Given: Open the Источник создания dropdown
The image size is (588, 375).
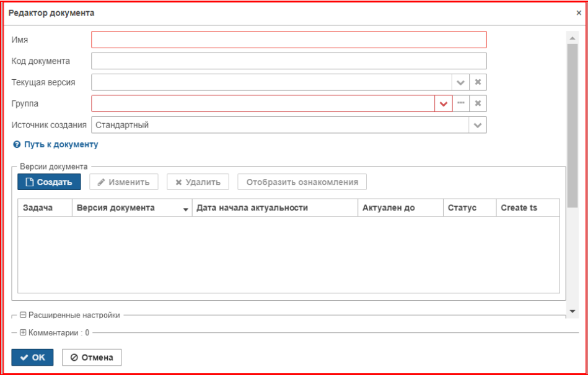Looking at the screenshot, I should 477,125.
